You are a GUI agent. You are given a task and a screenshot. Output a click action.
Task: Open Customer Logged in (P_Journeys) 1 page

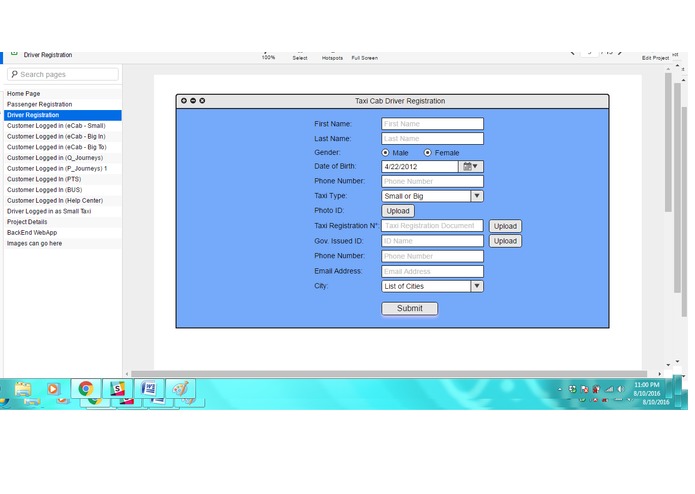pyautogui.click(x=62, y=168)
